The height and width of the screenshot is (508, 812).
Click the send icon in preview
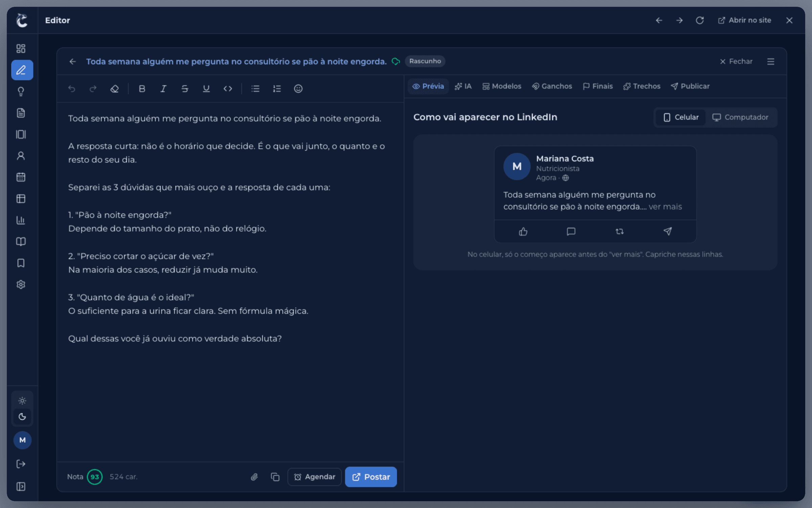coord(668,231)
